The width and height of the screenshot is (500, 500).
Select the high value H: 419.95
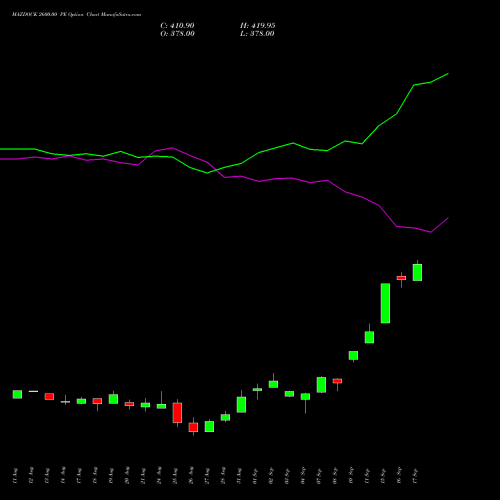(x=258, y=26)
